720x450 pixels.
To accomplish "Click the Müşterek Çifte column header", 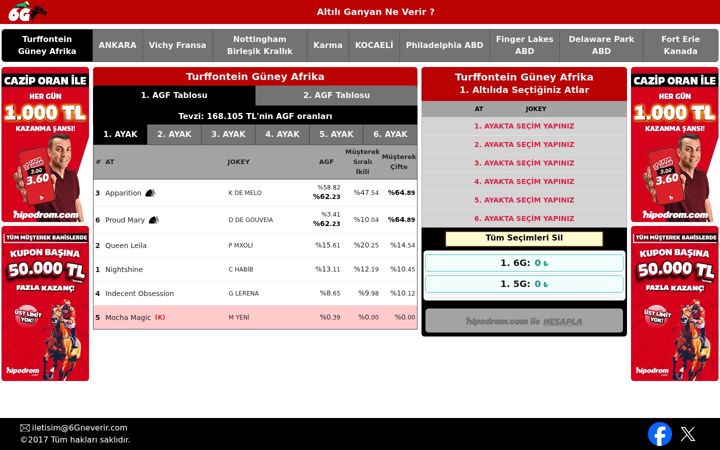I will coord(399,162).
